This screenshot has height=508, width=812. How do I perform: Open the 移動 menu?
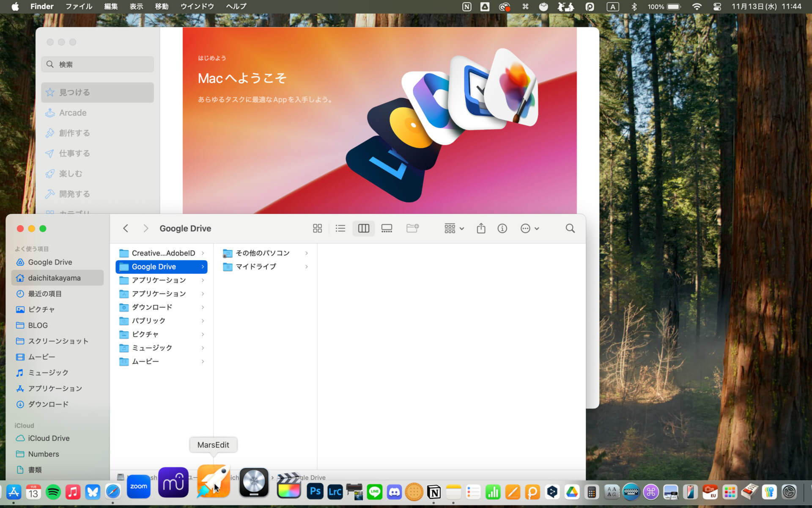point(162,6)
